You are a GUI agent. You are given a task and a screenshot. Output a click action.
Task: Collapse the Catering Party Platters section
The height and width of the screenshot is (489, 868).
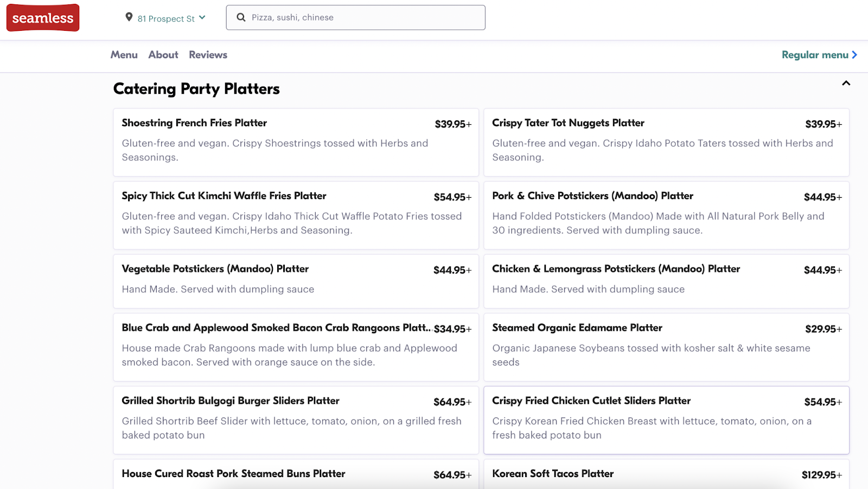point(846,83)
